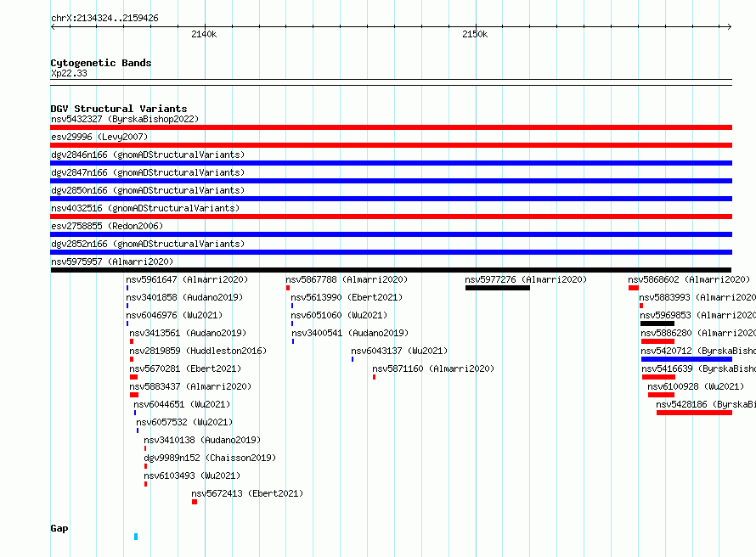
Task: Click the nsv5886280 variant label
Action: 698,333
